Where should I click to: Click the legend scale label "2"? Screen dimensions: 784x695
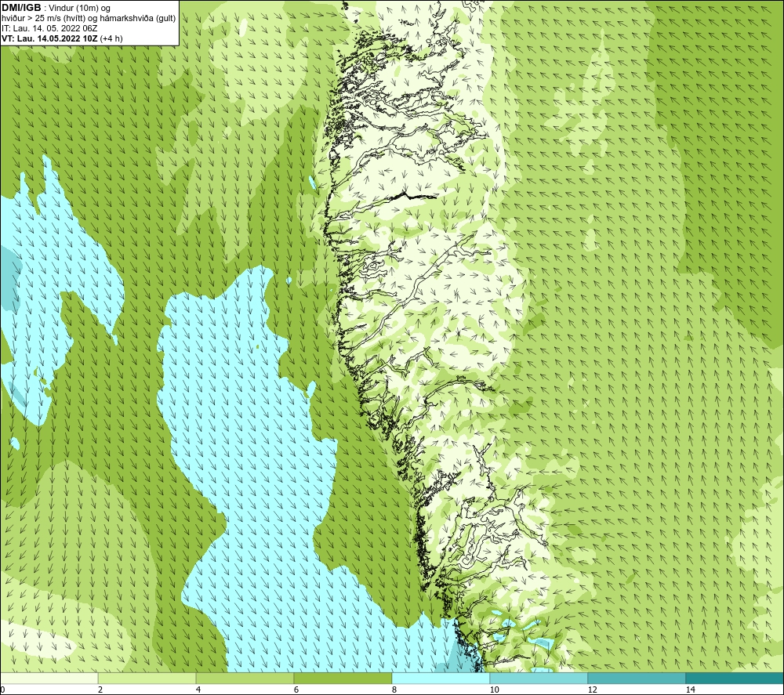[x=100, y=690]
